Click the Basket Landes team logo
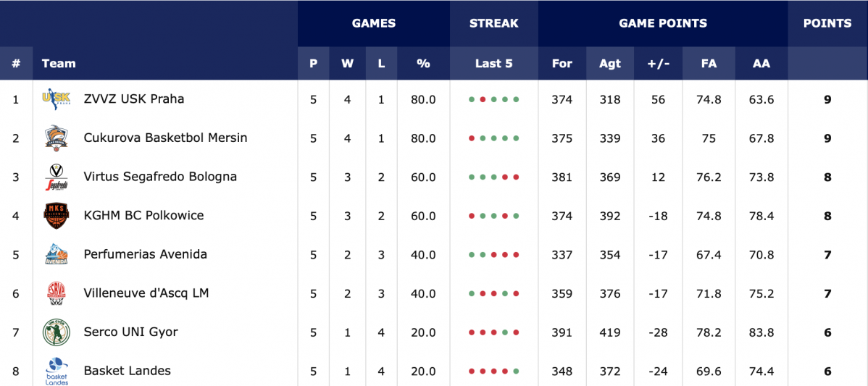This screenshot has width=868, height=386. click(x=56, y=371)
